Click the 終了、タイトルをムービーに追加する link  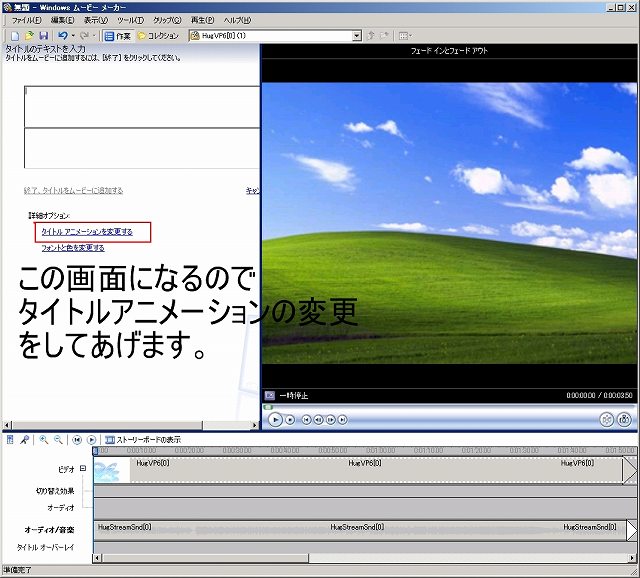coord(73,191)
